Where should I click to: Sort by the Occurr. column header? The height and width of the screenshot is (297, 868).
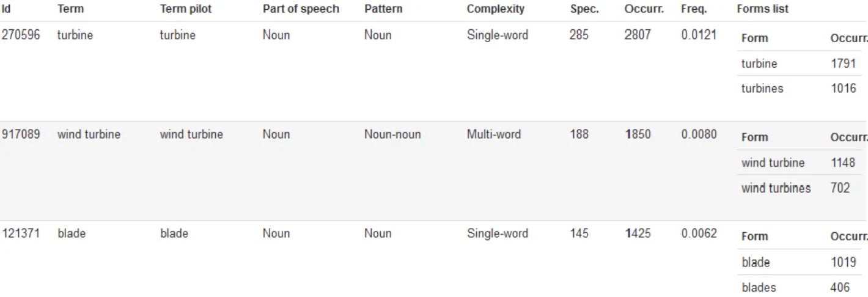coord(644,9)
